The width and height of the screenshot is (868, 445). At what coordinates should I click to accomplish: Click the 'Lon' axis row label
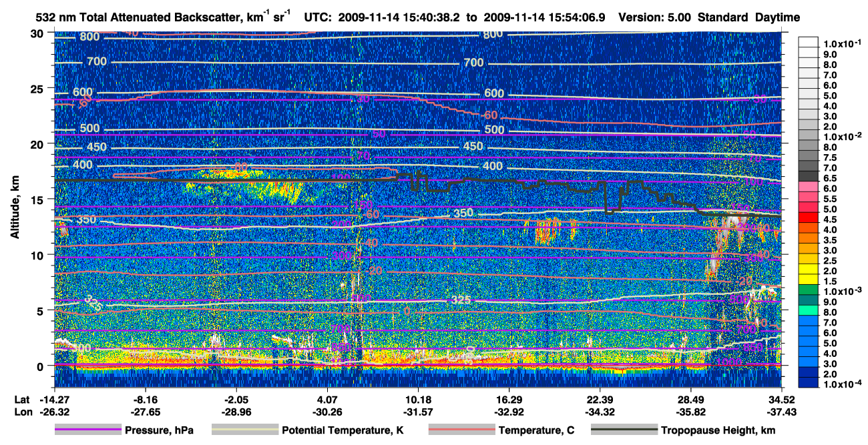pyautogui.click(x=23, y=412)
